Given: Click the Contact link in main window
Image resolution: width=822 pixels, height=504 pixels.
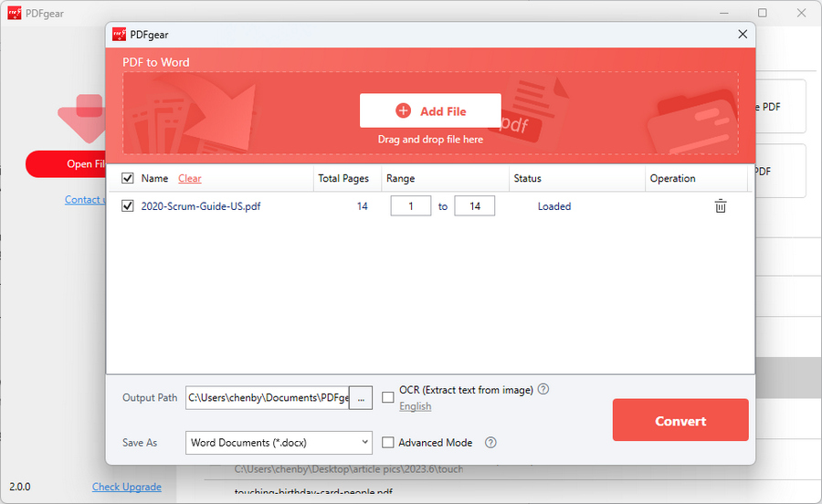Looking at the screenshot, I should pyautogui.click(x=85, y=200).
